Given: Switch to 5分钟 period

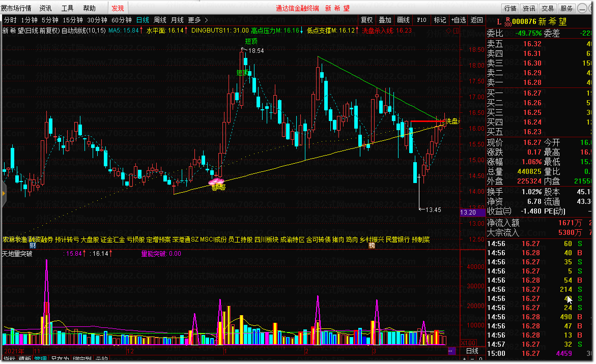Looking at the screenshot, I should click(x=50, y=20).
